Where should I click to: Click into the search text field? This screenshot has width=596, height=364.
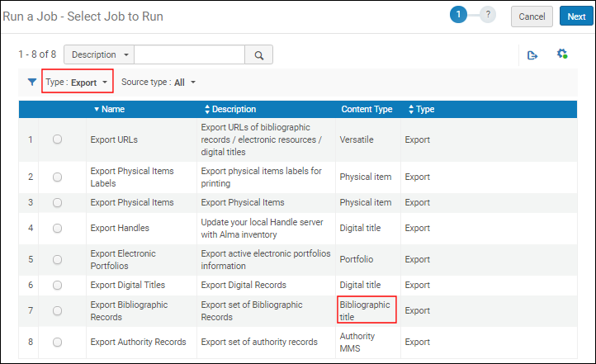(189, 55)
